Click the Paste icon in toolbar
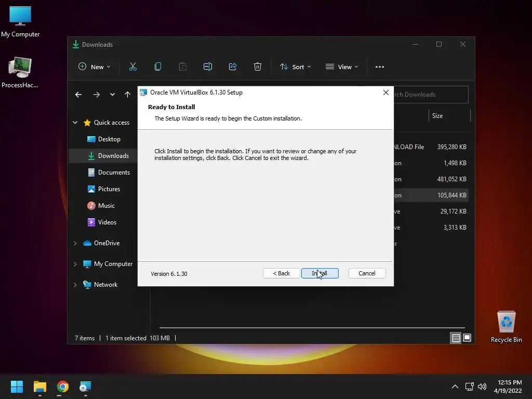Screen dimensions: 532x399 pos(183,67)
